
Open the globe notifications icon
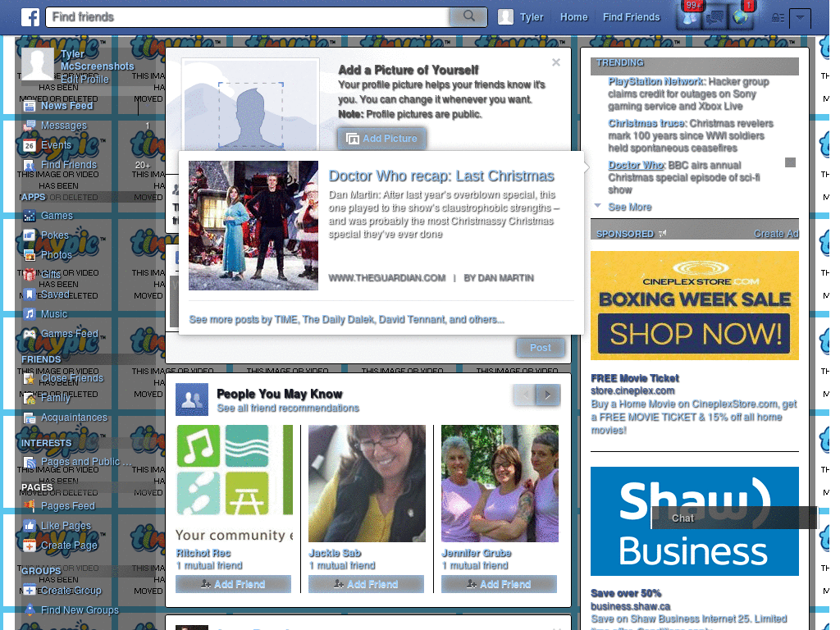coord(741,17)
